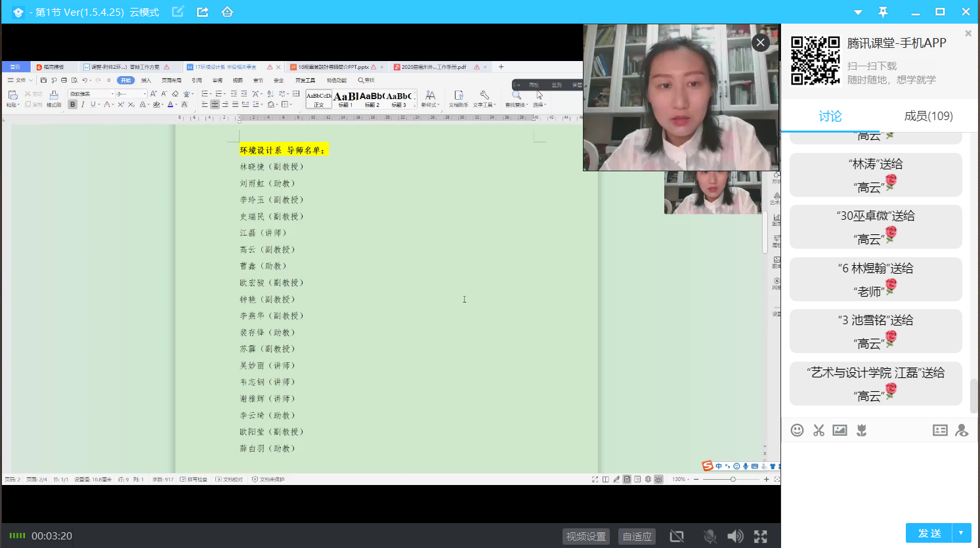Click the home icon in title bar
This screenshot has width=980, height=548.
pos(227,12)
